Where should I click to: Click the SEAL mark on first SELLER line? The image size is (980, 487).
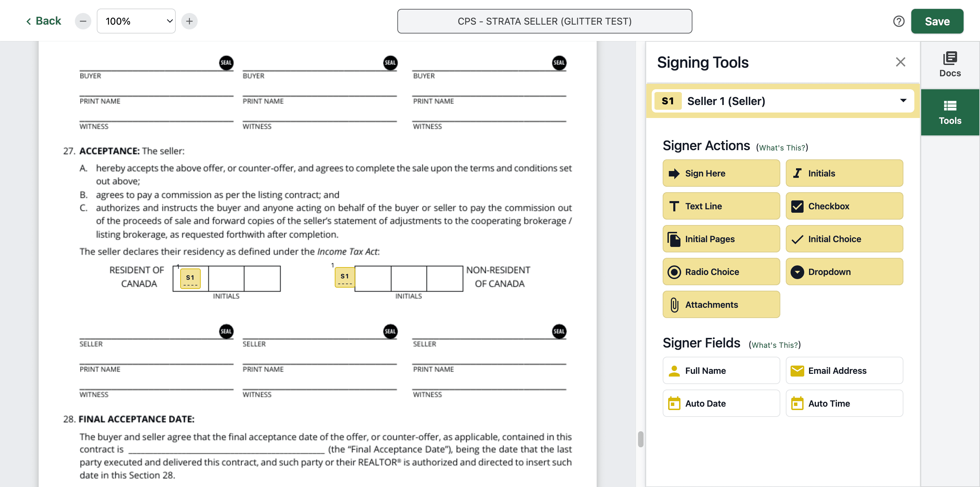[226, 331]
